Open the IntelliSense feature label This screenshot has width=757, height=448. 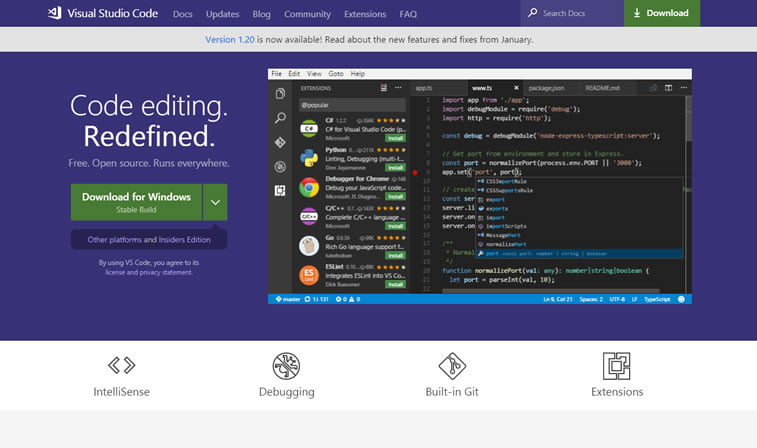[122, 392]
